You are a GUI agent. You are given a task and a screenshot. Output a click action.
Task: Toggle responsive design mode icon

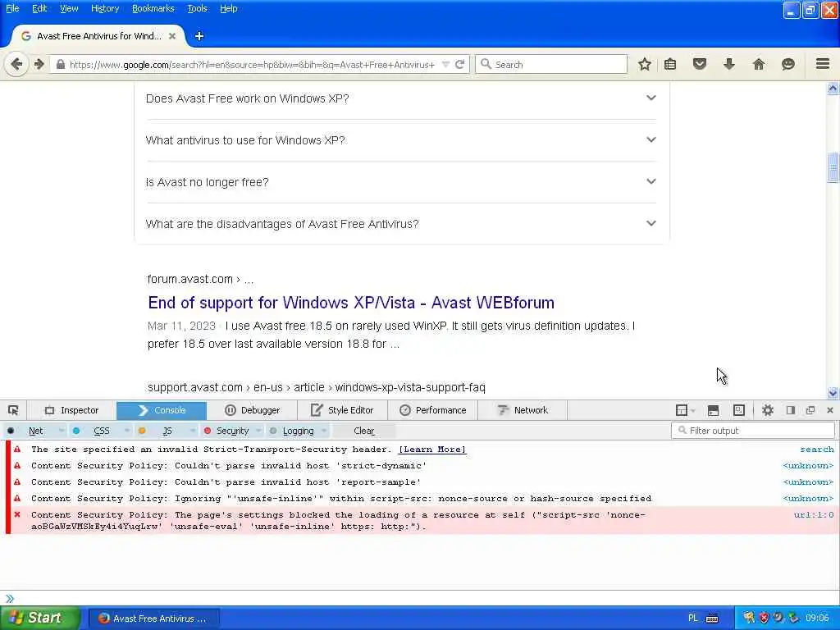coord(739,410)
